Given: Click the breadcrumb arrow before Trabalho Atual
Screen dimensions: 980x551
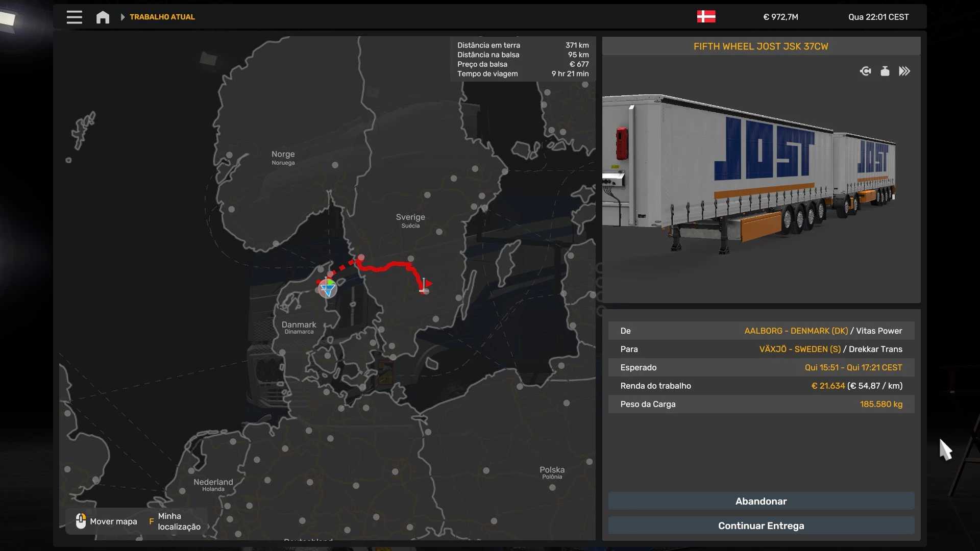Looking at the screenshot, I should click(122, 17).
